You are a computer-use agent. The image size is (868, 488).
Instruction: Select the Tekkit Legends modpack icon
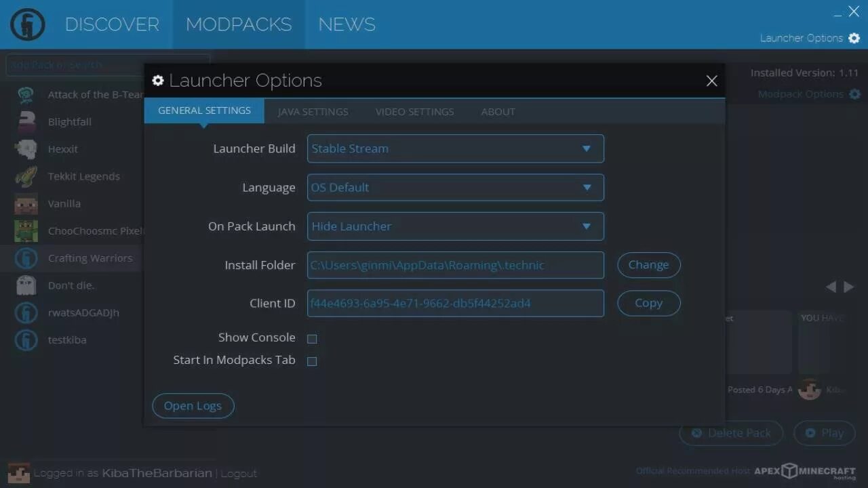(26, 176)
